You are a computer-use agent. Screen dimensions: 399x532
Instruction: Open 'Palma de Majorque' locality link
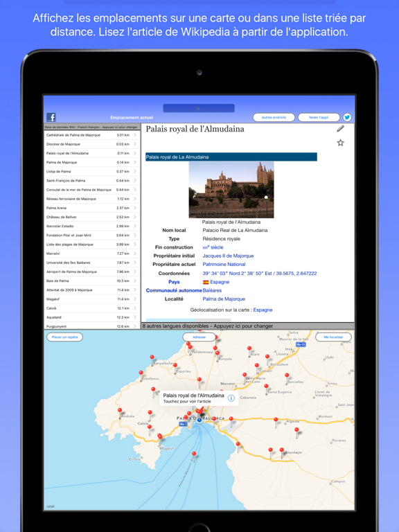pos(224,299)
